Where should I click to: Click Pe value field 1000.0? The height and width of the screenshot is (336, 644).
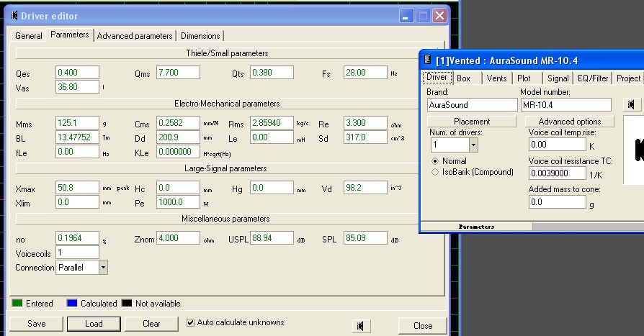(178, 202)
